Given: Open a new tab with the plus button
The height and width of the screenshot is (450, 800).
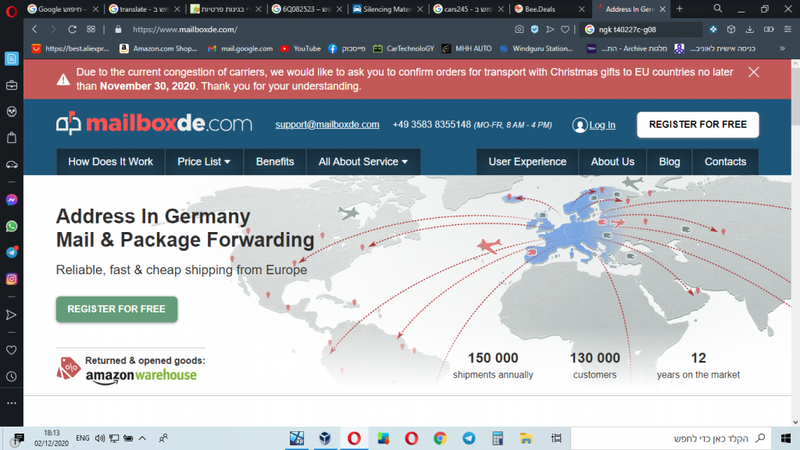Looking at the screenshot, I should pyautogui.click(x=680, y=9).
